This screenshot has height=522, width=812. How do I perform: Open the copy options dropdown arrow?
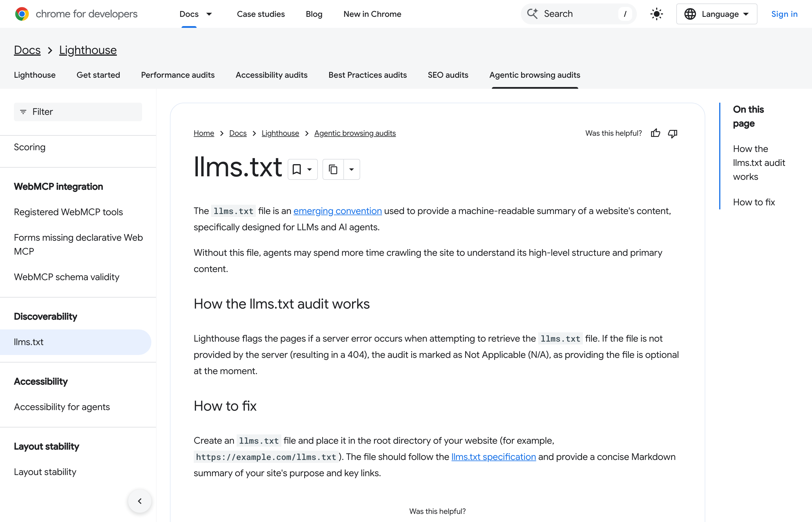(352, 169)
